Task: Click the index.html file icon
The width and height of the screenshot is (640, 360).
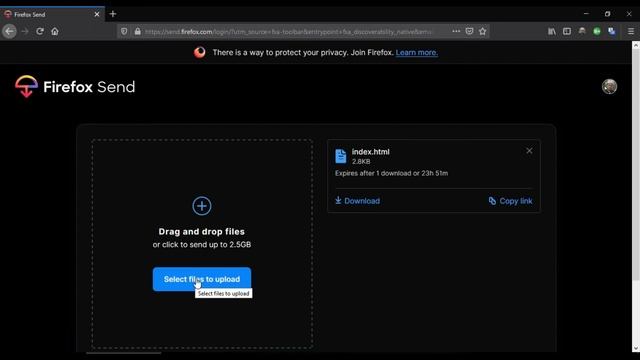Action: [341, 156]
